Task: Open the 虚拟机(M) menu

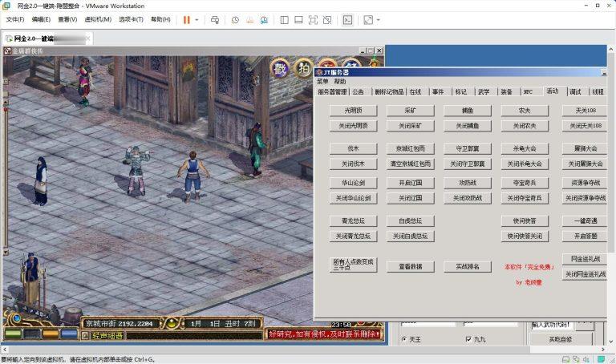Action: [x=96, y=19]
